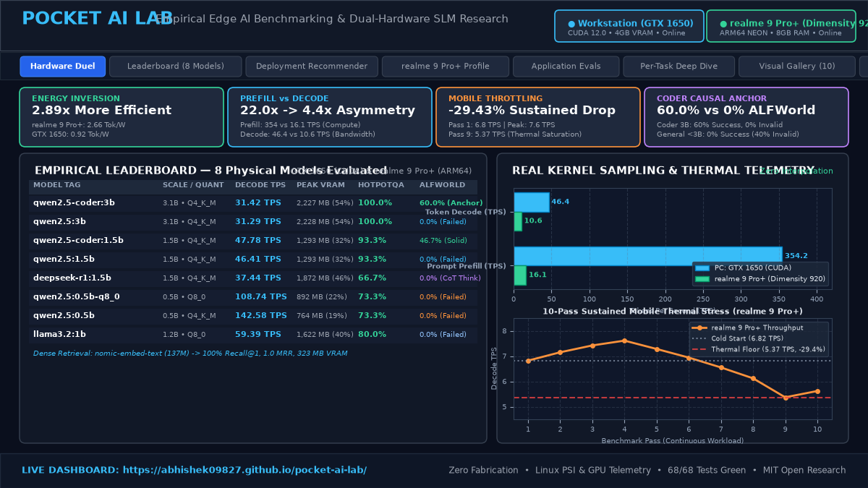Open the live dashboard GitHub Pages URL

[244, 471]
